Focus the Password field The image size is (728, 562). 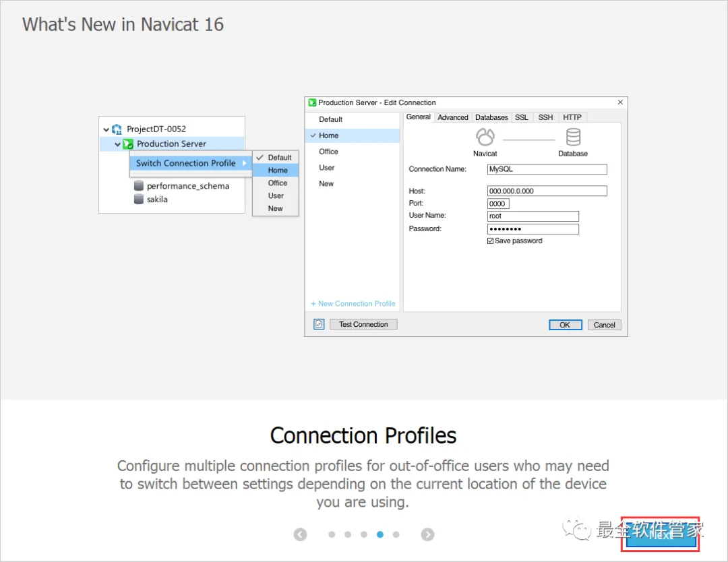point(533,229)
